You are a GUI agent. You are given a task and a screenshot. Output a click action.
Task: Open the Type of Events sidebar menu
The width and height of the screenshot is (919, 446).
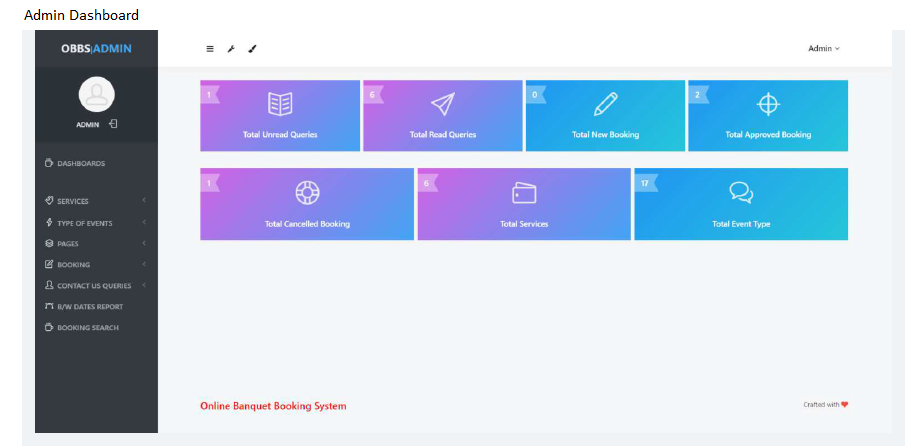(x=96, y=223)
